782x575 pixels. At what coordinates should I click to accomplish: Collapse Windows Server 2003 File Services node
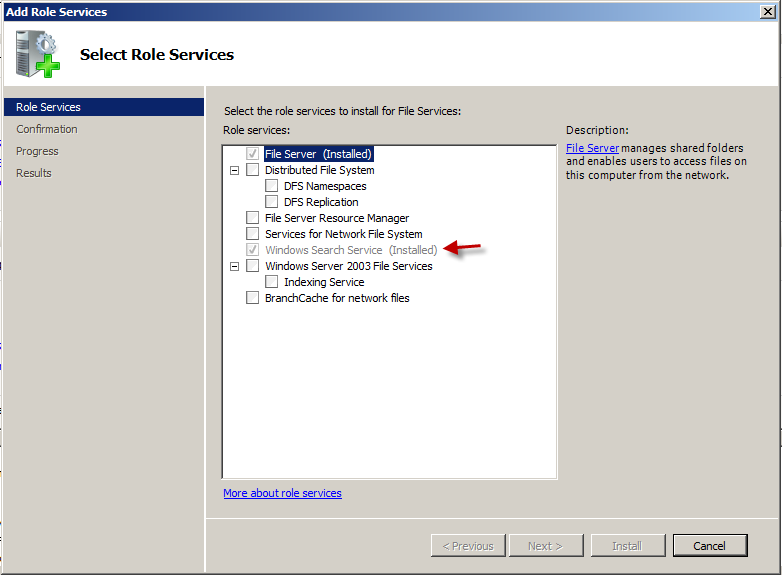tap(235, 266)
